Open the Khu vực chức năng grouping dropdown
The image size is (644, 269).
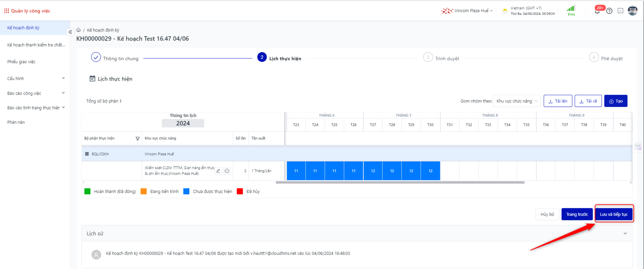(x=517, y=101)
